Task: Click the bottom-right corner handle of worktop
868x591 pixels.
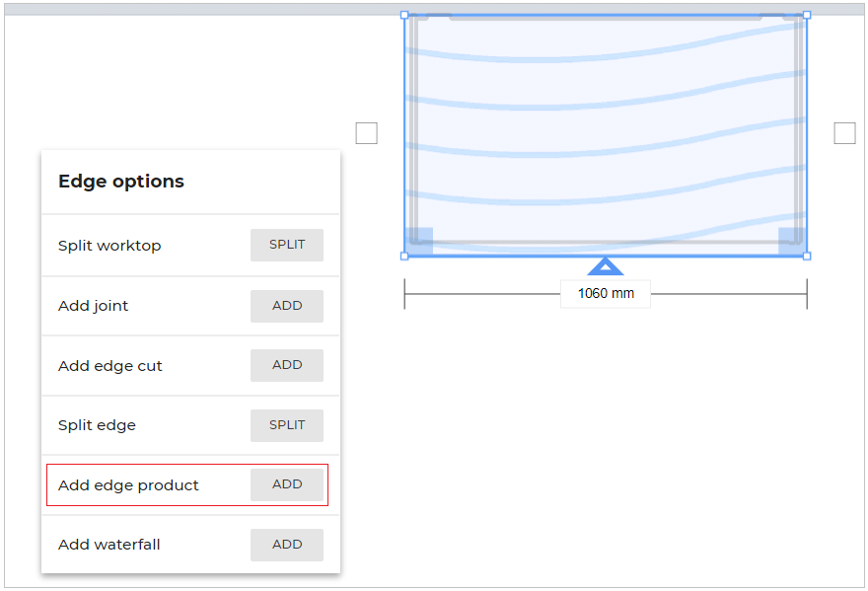Action: tap(807, 256)
